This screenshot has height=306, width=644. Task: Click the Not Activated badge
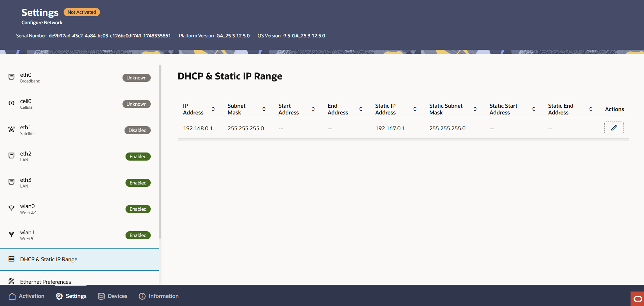[x=81, y=12]
